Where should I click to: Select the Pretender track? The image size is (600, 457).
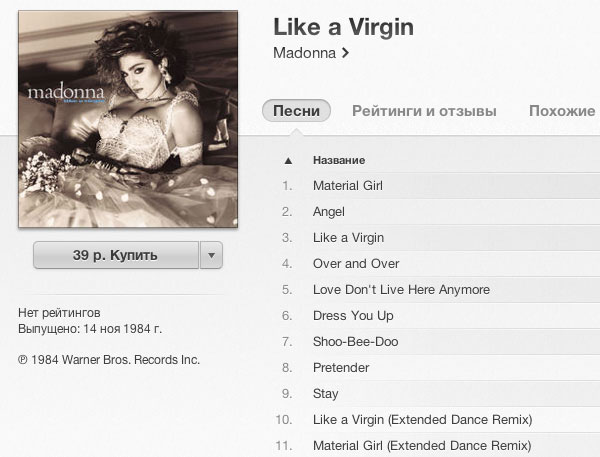[437, 368]
